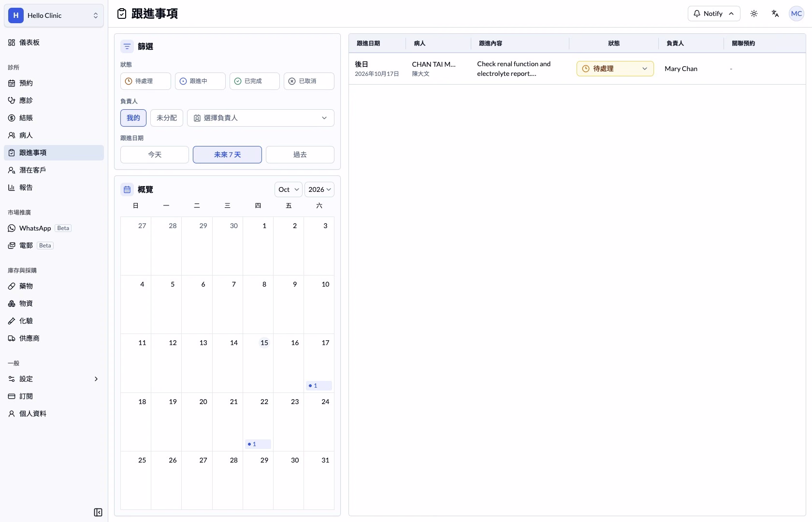Open 潛在客戶 leads page
The height and width of the screenshot is (522, 812).
[54, 170]
